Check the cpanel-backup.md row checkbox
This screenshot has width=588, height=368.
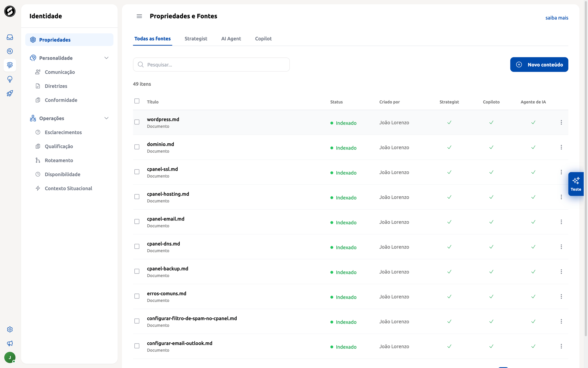pos(137,271)
